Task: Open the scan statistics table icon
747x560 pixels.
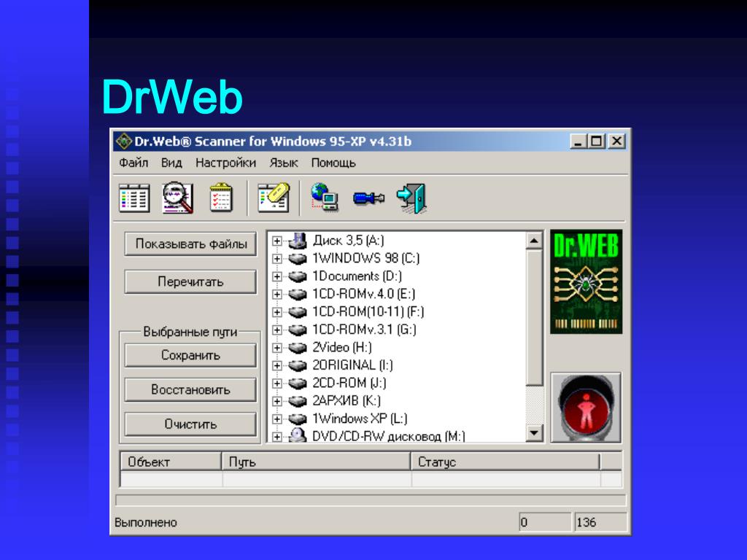Action: pos(134,198)
